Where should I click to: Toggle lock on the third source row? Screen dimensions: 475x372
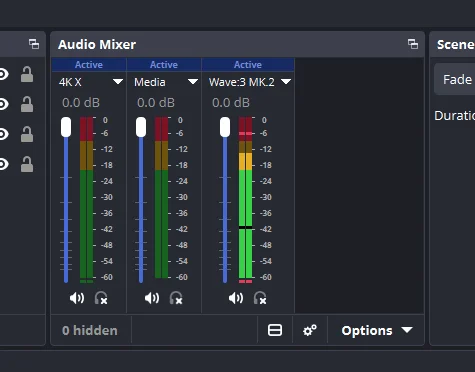click(x=27, y=134)
